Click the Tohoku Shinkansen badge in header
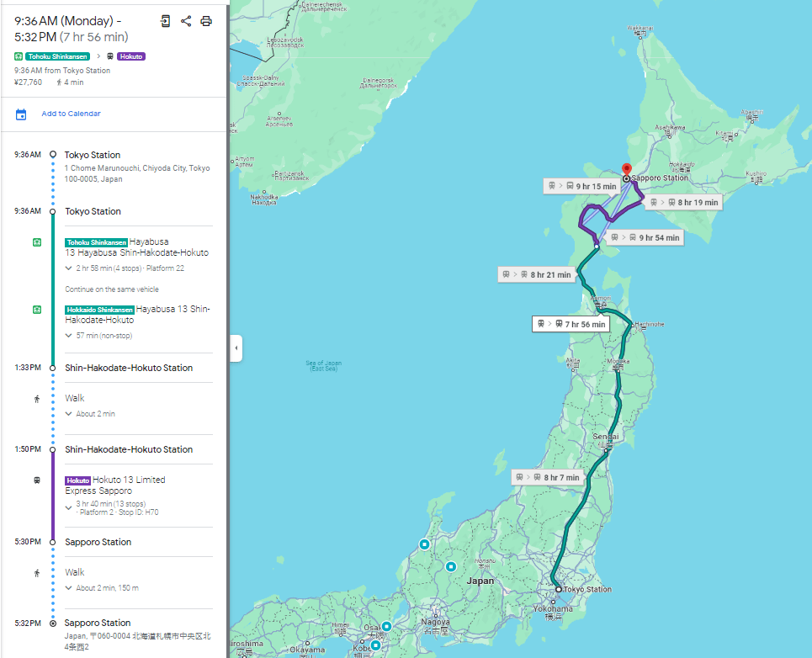 pos(57,56)
